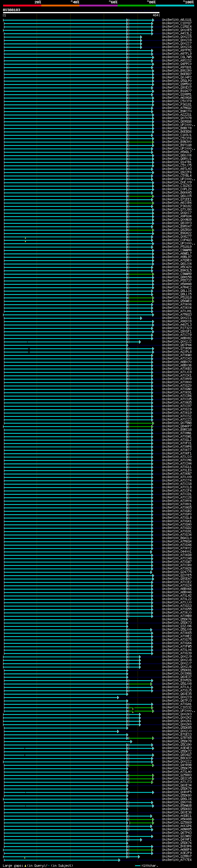Open hit UniRef100_C6L7W5
The width and height of the screenshot is (197, 868).
[x=177, y=57]
